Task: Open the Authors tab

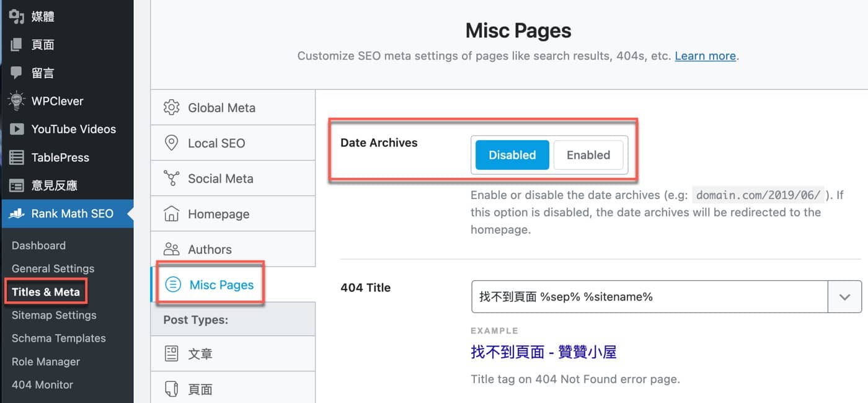Action: pyautogui.click(x=233, y=249)
